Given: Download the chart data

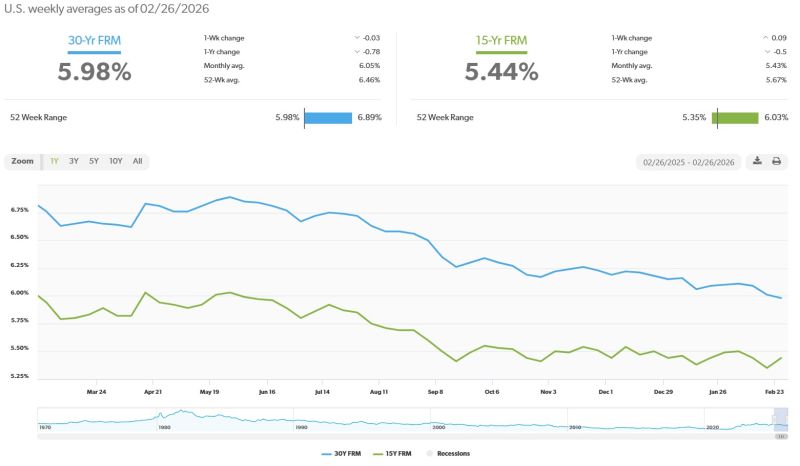Looking at the screenshot, I should [757, 161].
